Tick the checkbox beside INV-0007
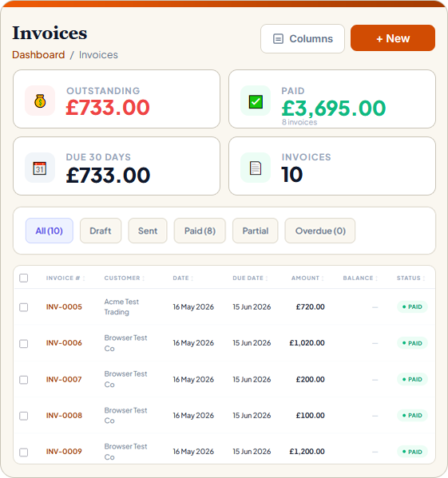Screen dimensions: 448x478 coord(23,380)
